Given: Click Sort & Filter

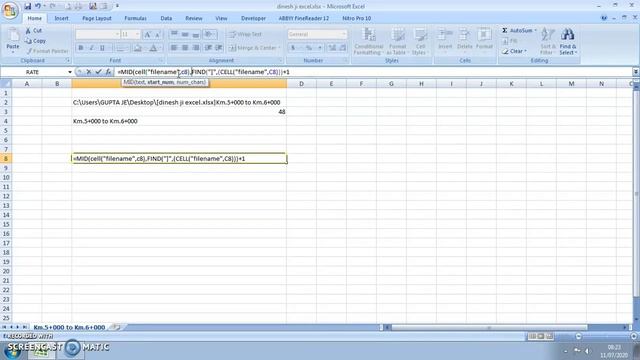Looking at the screenshot, I should pyautogui.click(x=547, y=42).
